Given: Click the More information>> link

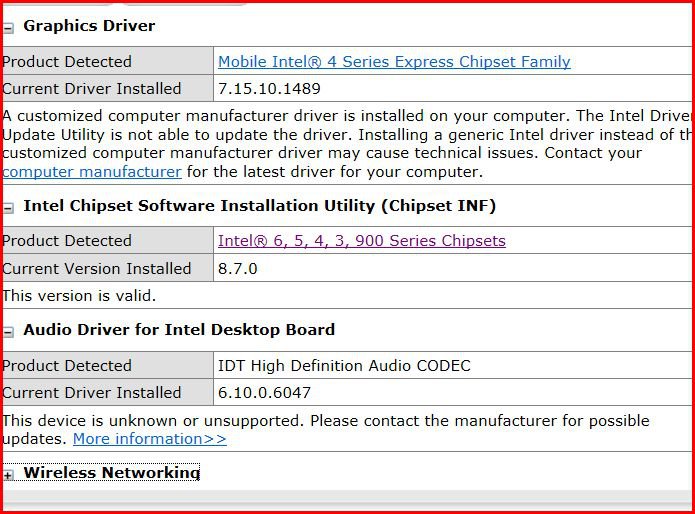Looking at the screenshot, I should [x=149, y=439].
